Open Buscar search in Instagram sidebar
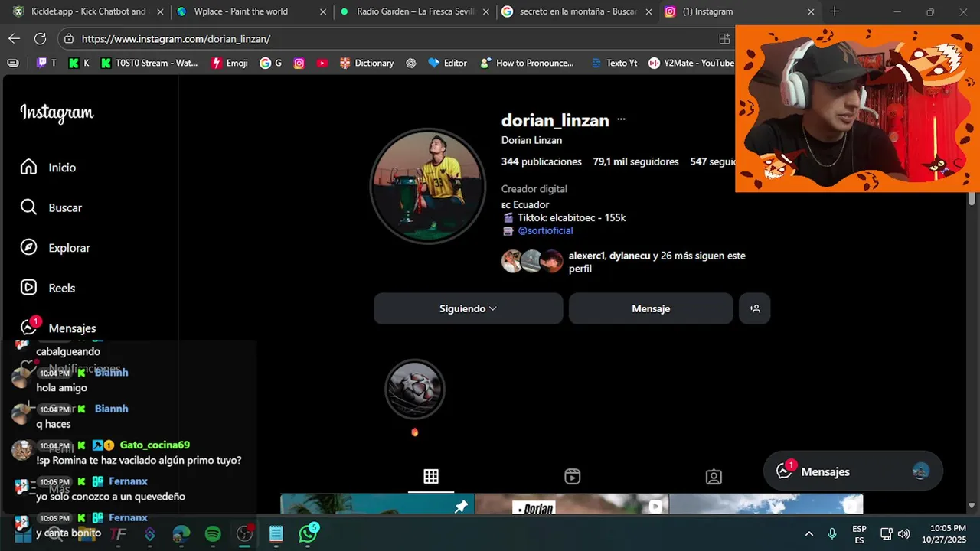 pos(51,207)
